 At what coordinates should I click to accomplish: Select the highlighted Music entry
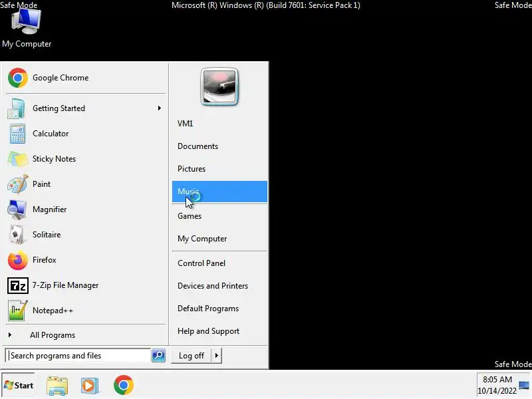tap(219, 192)
